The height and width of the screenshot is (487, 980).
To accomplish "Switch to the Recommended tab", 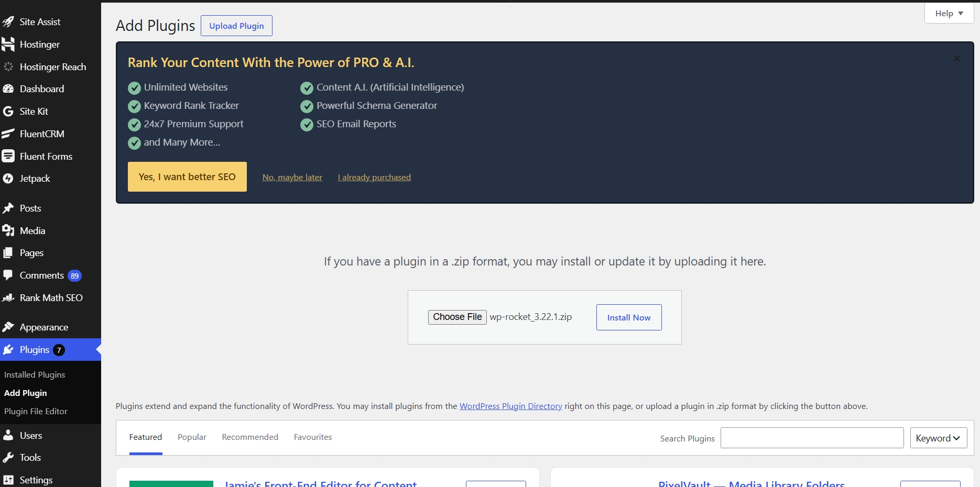I will pos(250,437).
